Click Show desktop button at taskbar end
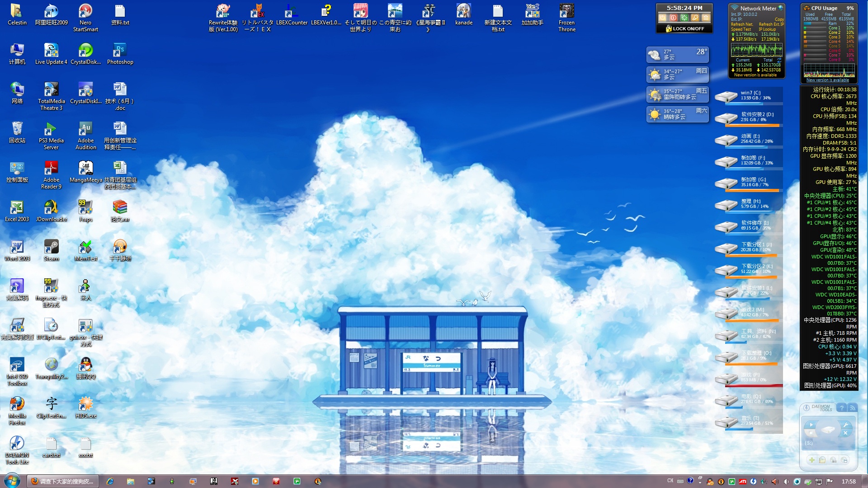The height and width of the screenshot is (488, 868). tap(864, 481)
